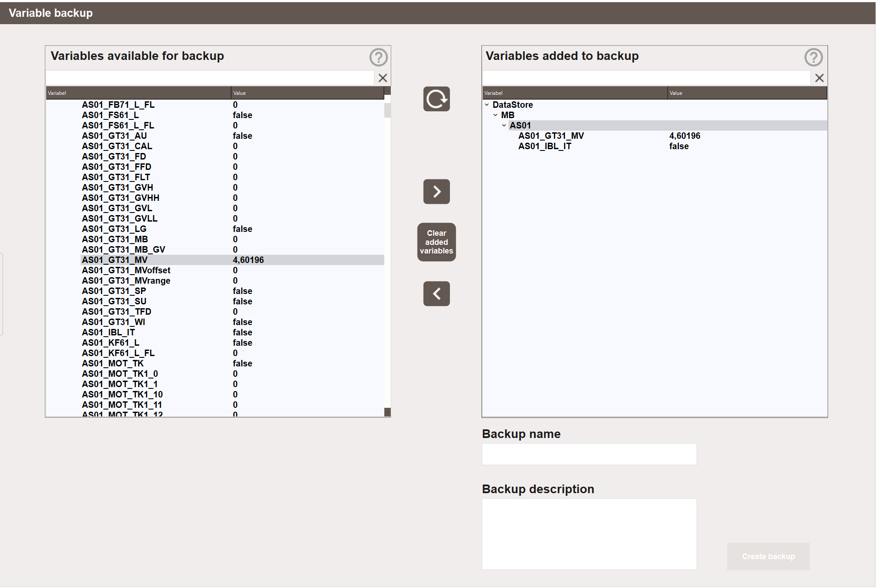Select AS01_GT31_MVoffset row

point(232,270)
